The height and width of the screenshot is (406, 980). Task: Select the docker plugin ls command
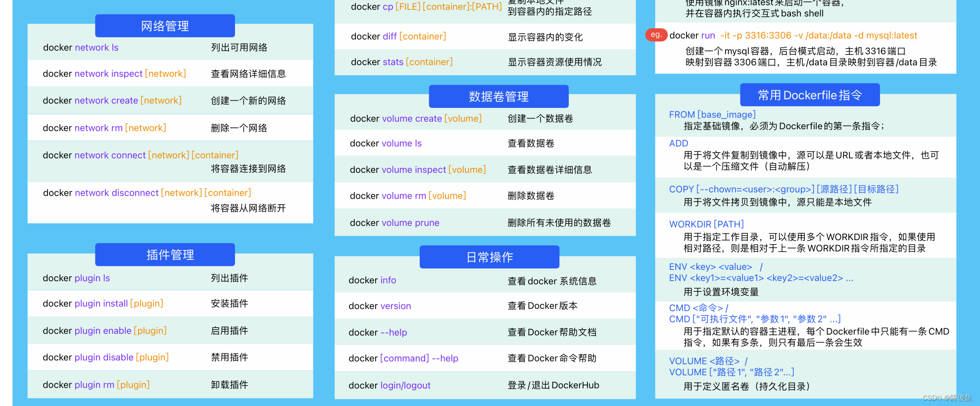76,278
